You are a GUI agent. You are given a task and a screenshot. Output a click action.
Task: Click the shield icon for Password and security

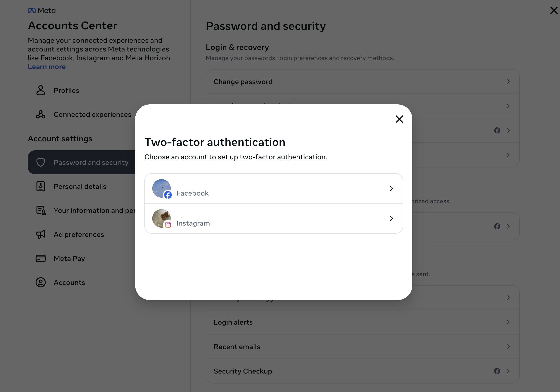click(x=40, y=162)
